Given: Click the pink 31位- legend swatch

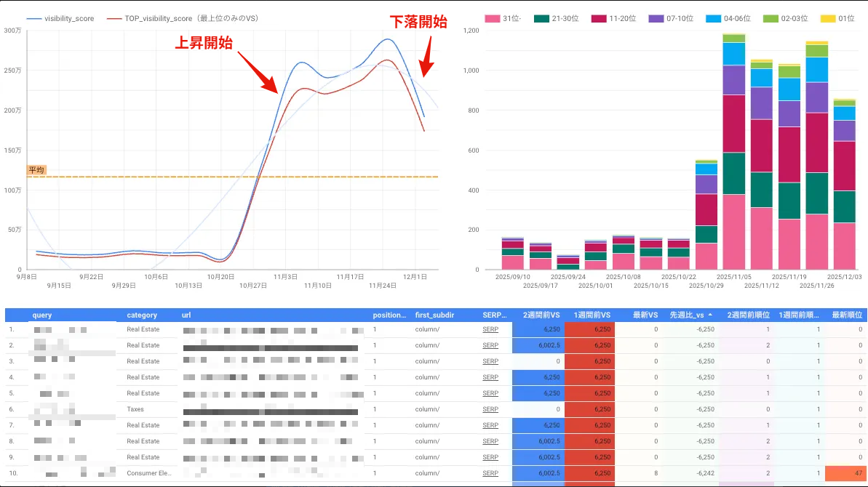Looking at the screenshot, I should click(x=492, y=18).
